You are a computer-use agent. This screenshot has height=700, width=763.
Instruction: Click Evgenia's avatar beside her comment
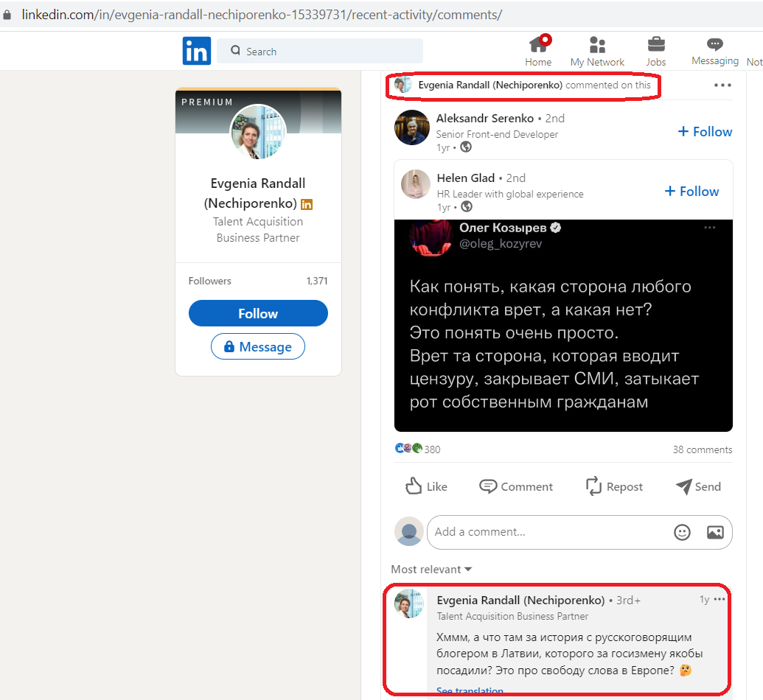[408, 603]
